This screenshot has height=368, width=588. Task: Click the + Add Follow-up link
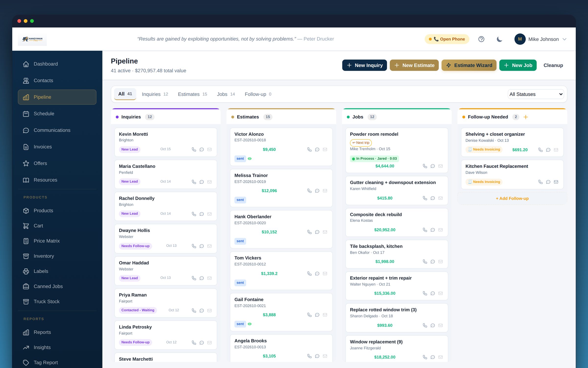[512, 198]
